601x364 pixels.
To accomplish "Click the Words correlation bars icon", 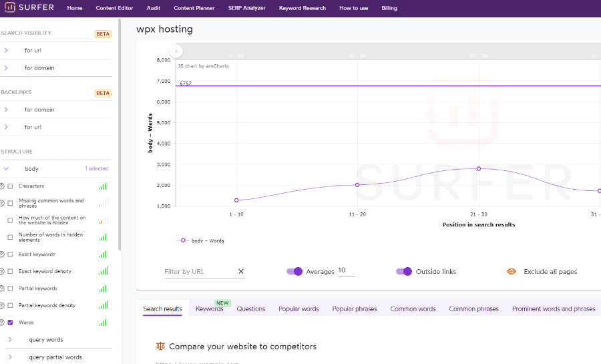I will pyautogui.click(x=103, y=322).
